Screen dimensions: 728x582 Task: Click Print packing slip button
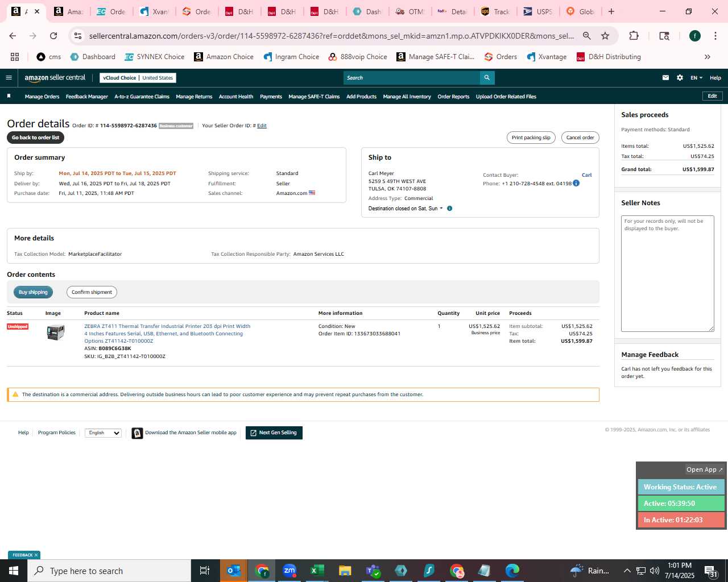point(531,138)
